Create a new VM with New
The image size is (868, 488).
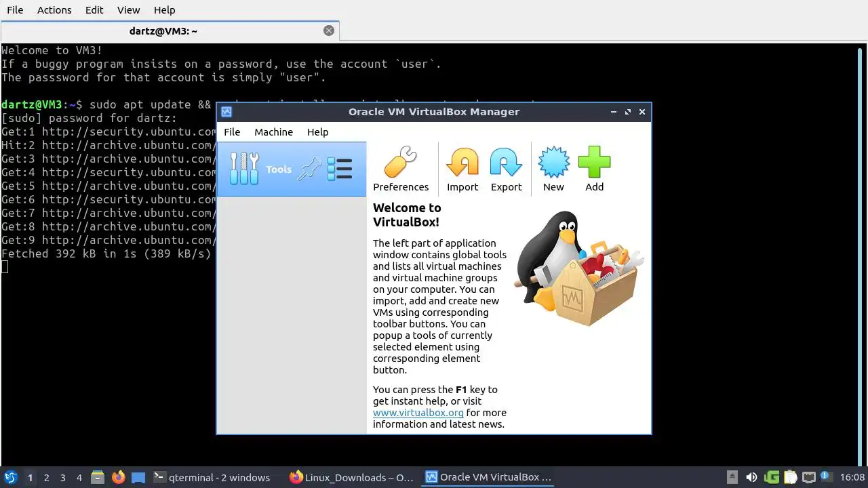click(x=553, y=169)
